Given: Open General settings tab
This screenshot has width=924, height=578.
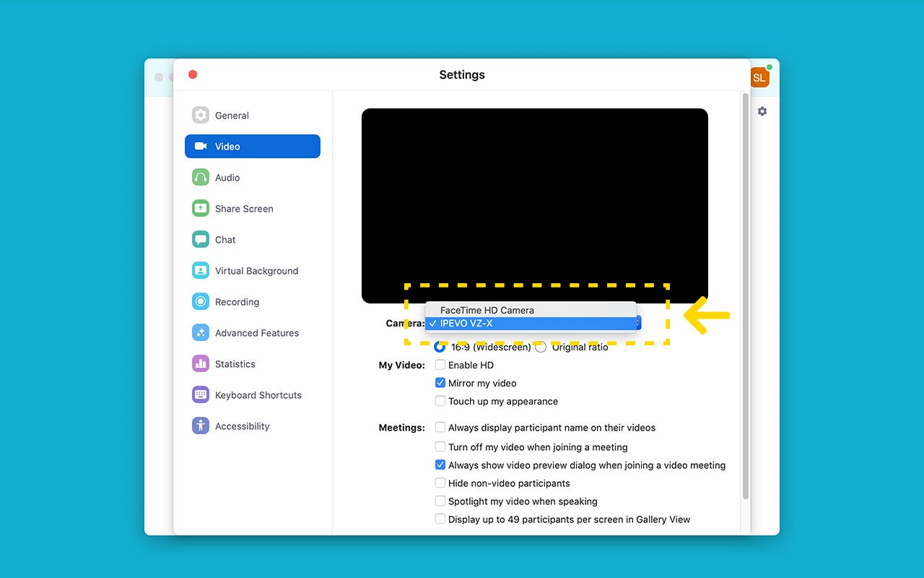Looking at the screenshot, I should [253, 115].
